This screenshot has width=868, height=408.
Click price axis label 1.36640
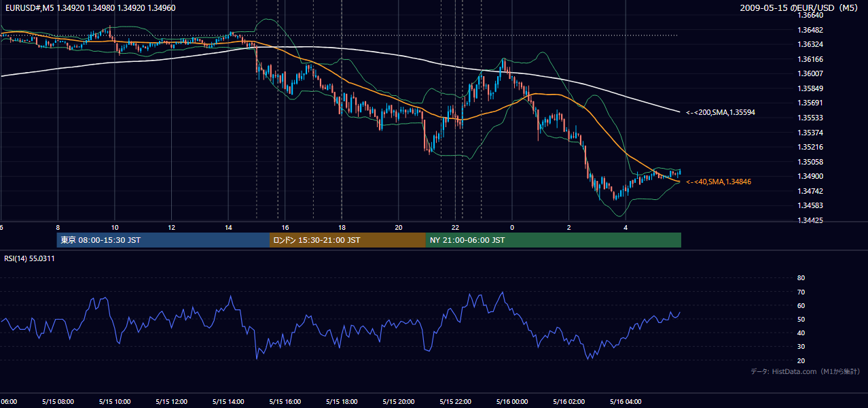pos(810,15)
